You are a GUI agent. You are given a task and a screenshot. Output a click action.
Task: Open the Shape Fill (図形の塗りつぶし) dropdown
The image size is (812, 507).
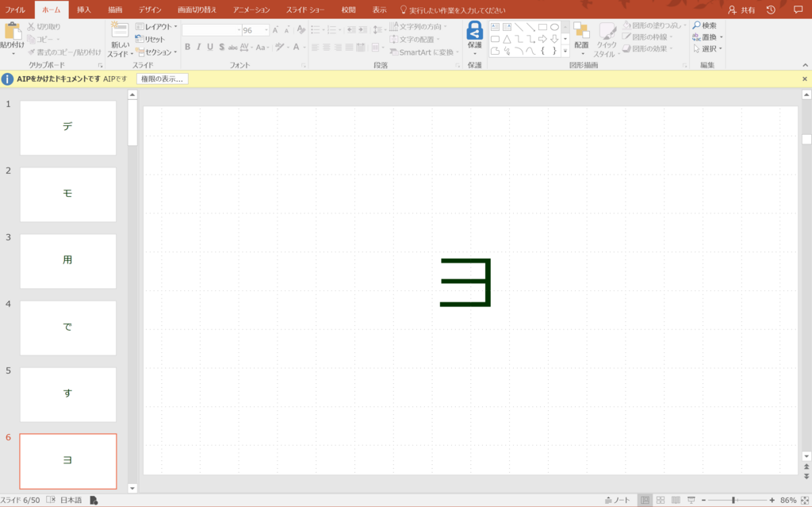coord(654,25)
